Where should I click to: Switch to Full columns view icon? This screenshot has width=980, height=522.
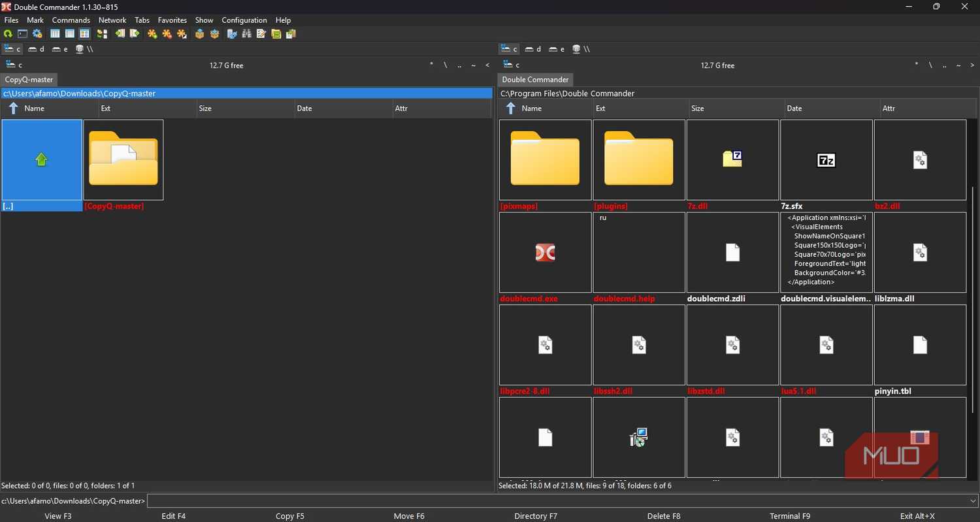(70, 34)
